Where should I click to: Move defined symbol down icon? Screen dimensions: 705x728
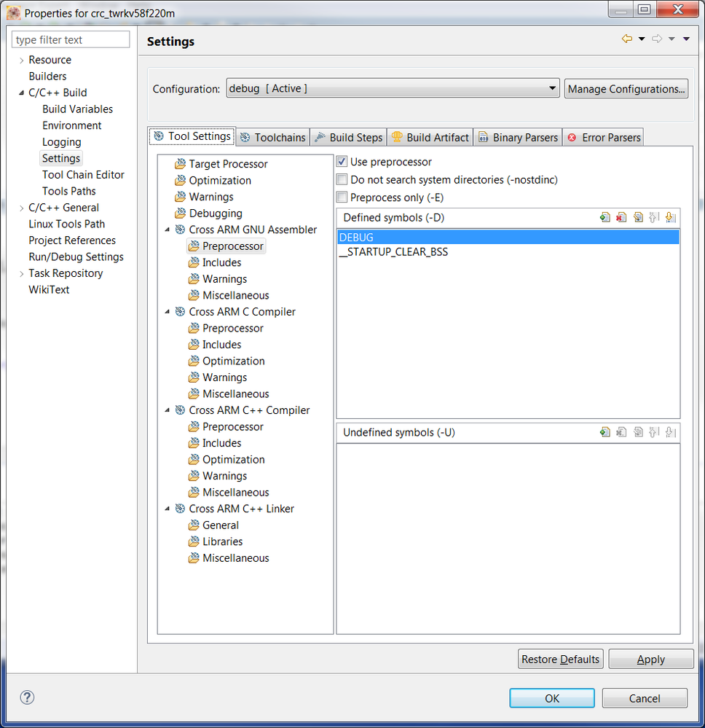pos(670,217)
